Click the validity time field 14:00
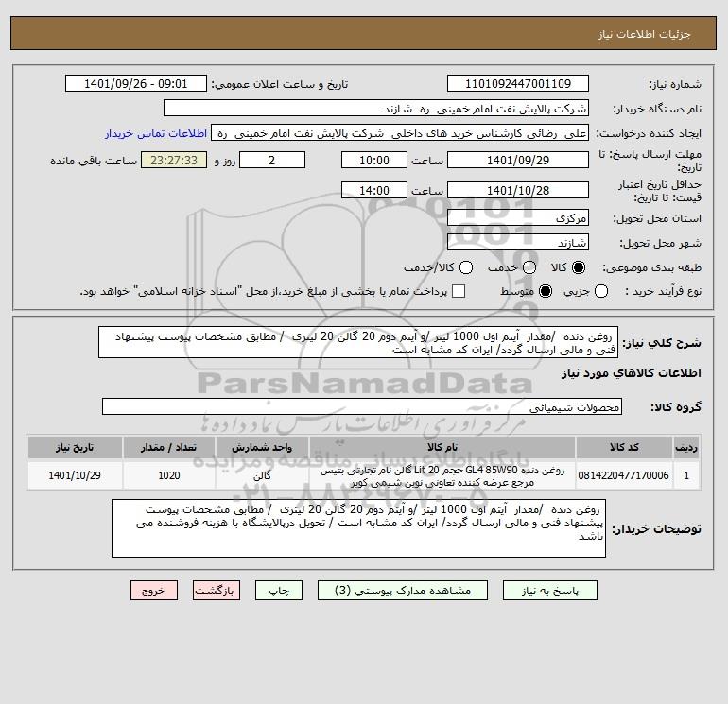The image size is (728, 704). (x=374, y=190)
